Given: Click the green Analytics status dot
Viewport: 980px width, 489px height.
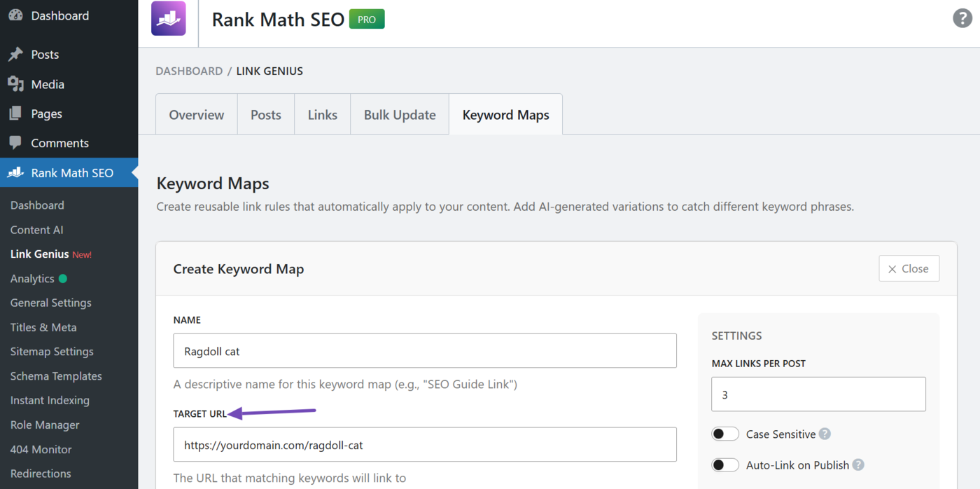Looking at the screenshot, I should click(63, 279).
